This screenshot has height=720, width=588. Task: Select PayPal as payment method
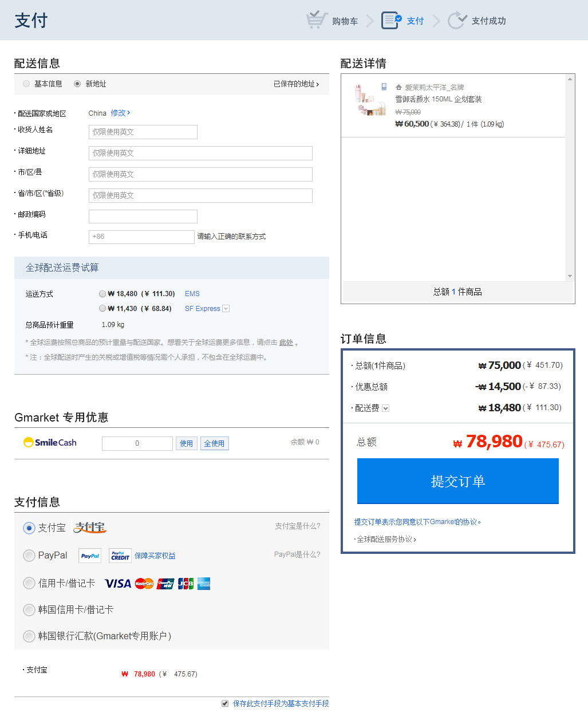29,556
